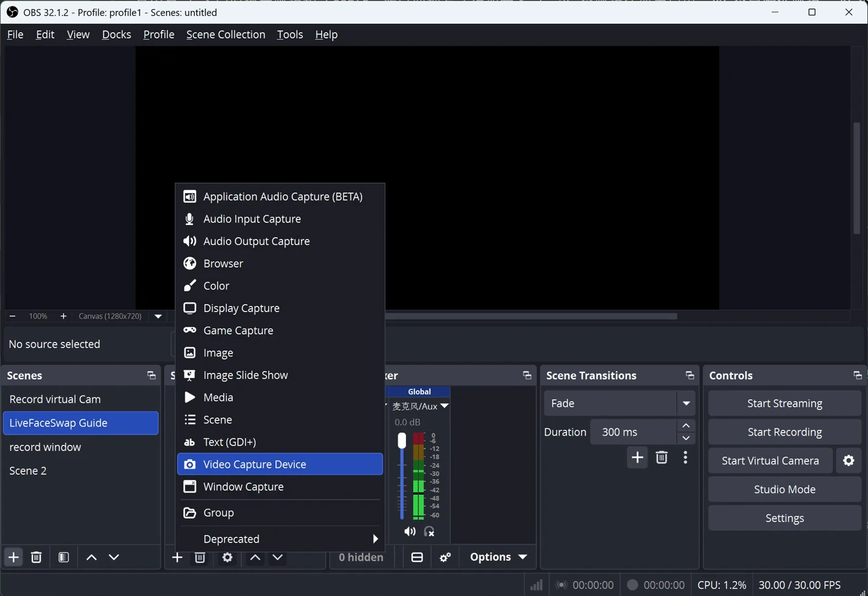Screen dimensions: 868x596
Task: Decrease transition duration with down arrow
Action: coord(686,438)
